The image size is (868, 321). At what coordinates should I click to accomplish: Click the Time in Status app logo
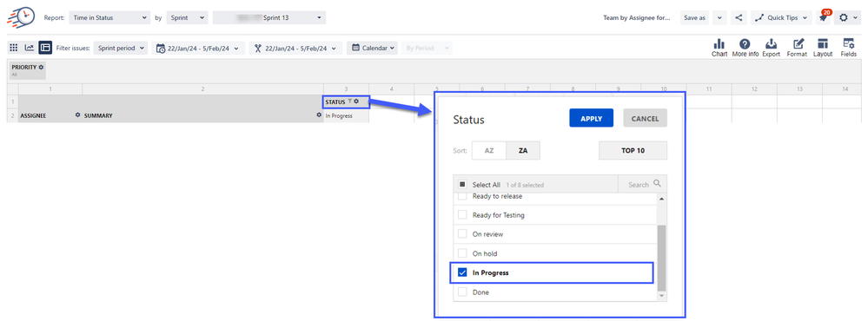20,16
